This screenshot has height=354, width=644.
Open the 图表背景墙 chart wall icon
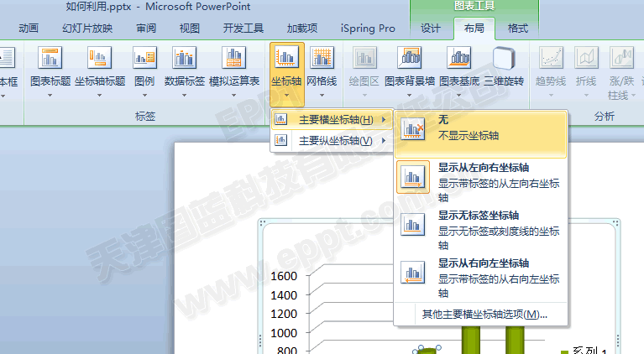[410, 57]
